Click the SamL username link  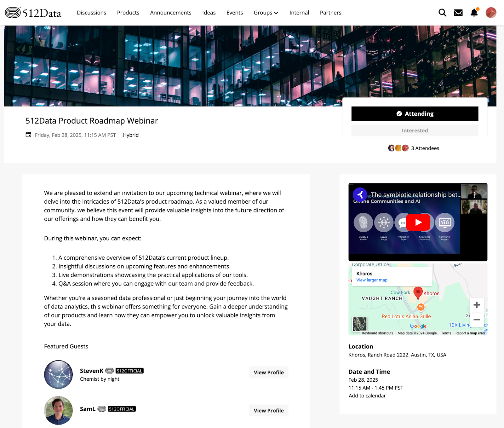(x=88, y=409)
